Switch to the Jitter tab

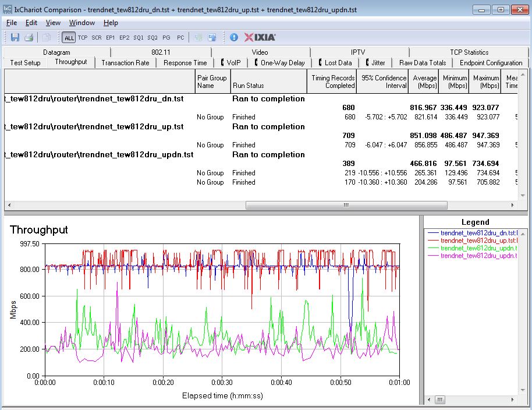tap(375, 63)
